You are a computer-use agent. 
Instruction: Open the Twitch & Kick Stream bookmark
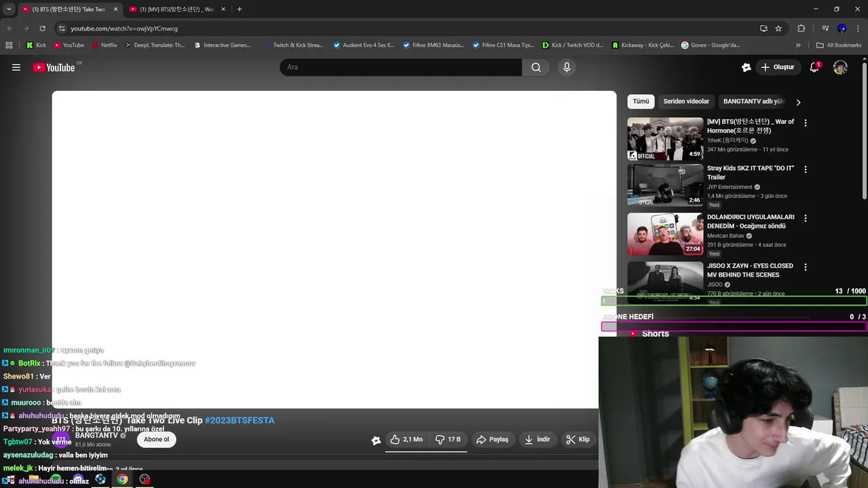(293, 45)
